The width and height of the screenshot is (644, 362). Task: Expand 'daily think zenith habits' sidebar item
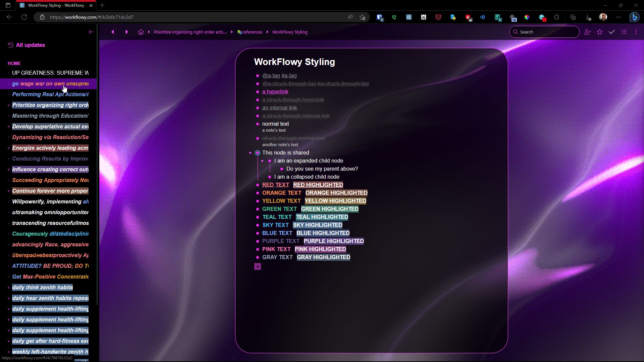click(9, 288)
